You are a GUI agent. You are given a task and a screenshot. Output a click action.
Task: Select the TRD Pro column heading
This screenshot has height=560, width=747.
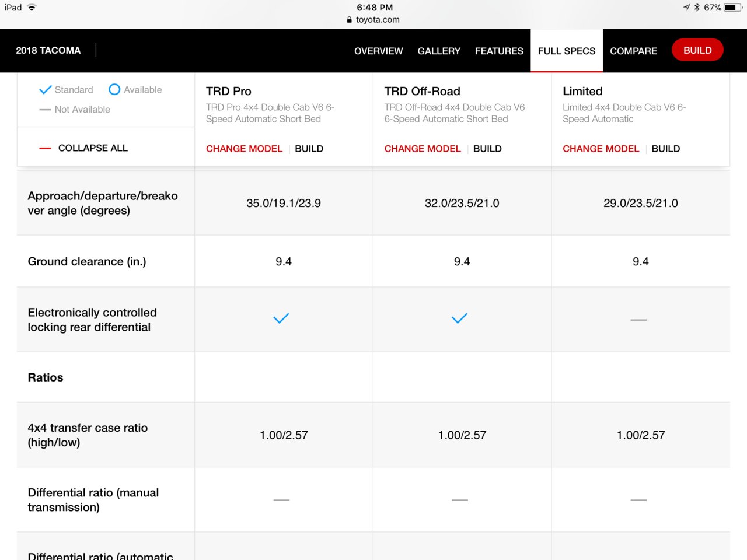click(x=229, y=91)
